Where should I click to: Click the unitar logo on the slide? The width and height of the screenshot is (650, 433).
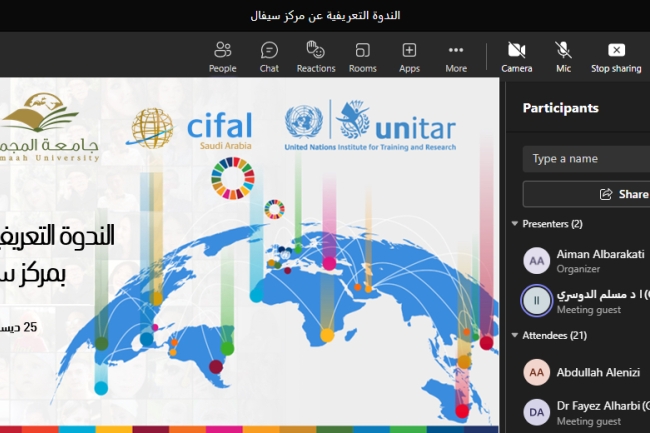(x=370, y=125)
